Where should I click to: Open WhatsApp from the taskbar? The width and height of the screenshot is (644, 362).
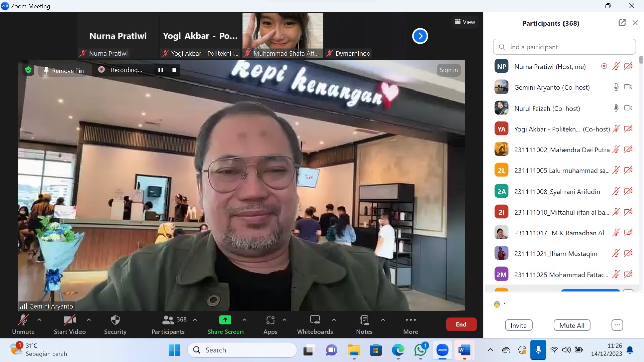421,350
